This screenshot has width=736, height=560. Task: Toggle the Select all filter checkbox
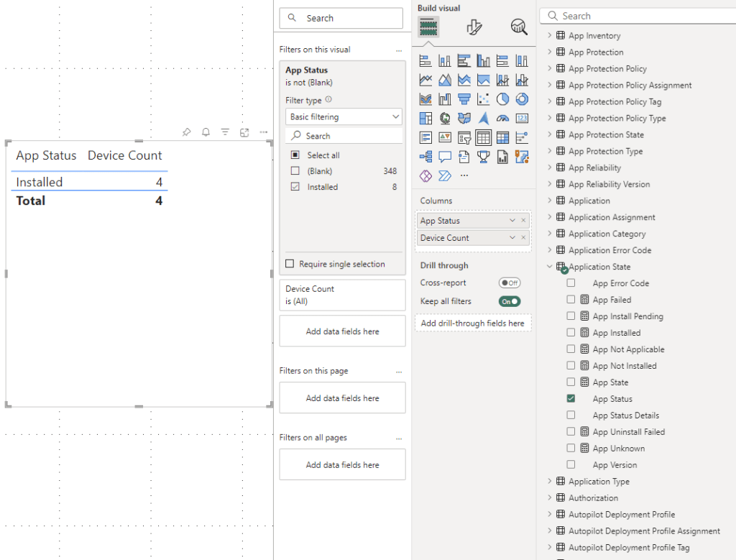coord(295,155)
